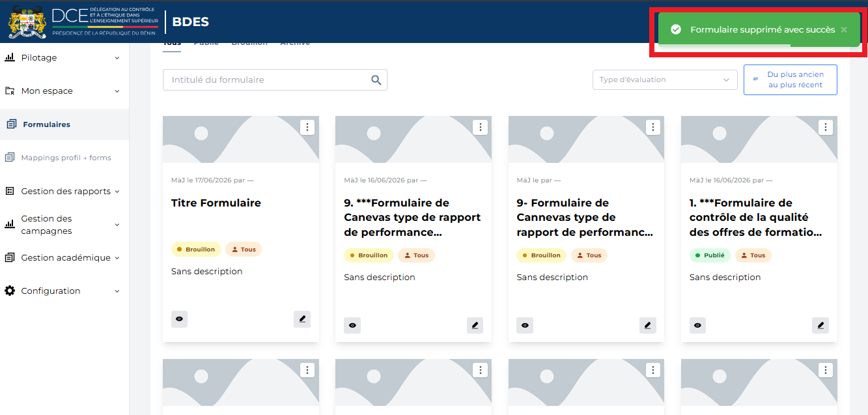This screenshot has height=415, width=868.
Task: Open 9- Formulaire de Cannevas type title
Action: click(585, 218)
